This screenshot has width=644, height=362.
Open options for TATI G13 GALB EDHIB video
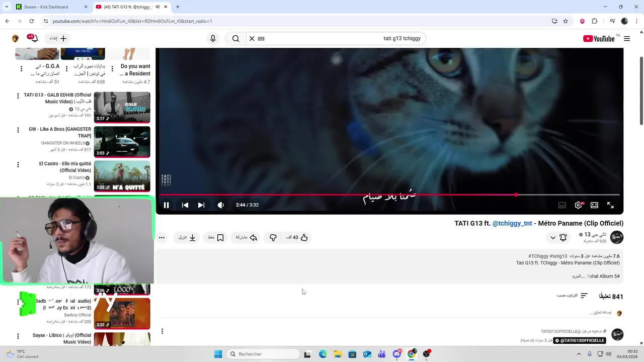pyautogui.click(x=18, y=96)
